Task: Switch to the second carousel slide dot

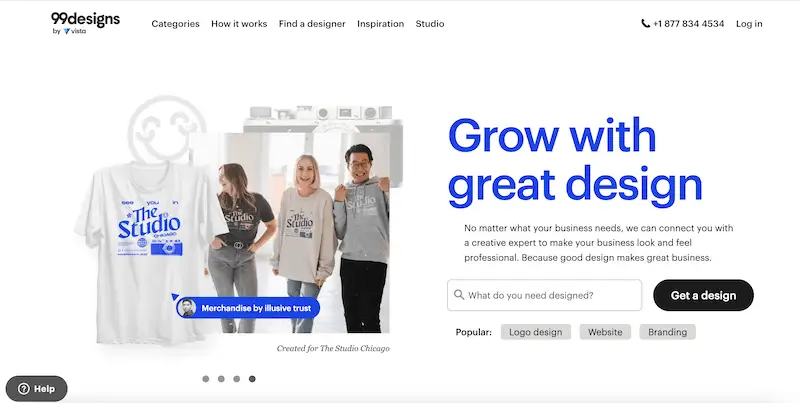Action: click(221, 379)
